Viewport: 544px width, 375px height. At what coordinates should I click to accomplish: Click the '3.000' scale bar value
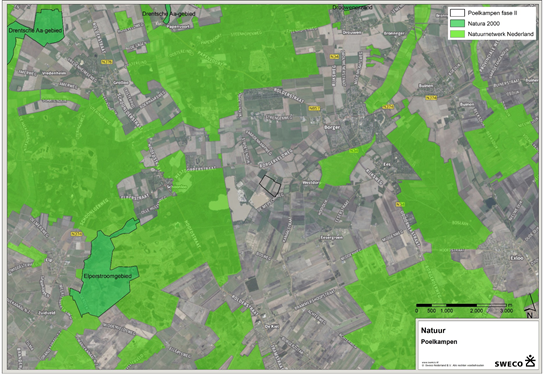click(506, 311)
